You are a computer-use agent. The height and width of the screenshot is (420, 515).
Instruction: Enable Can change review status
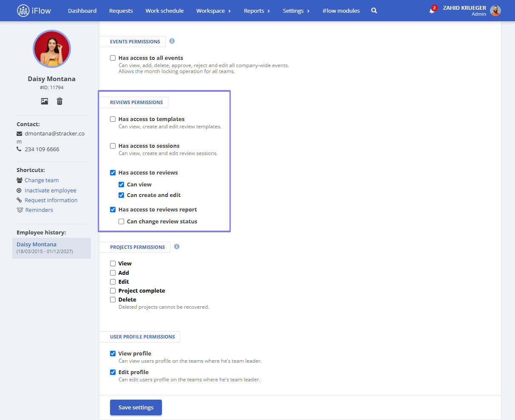121,221
